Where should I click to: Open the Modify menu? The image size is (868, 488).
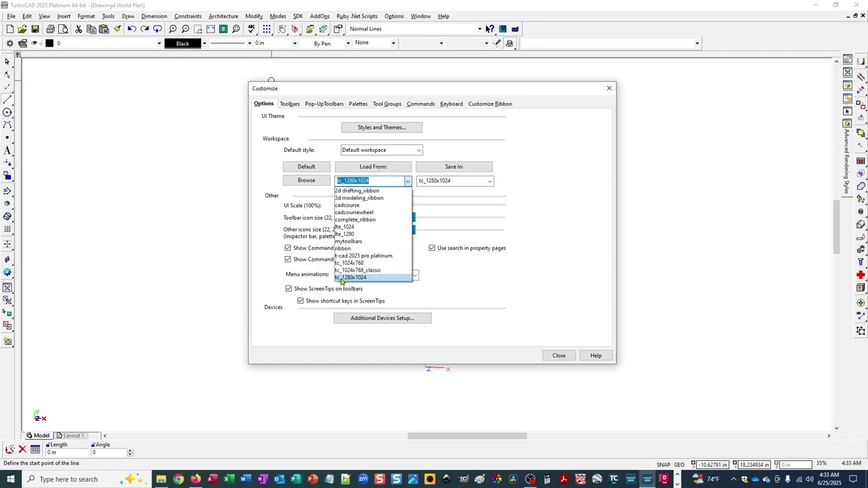click(x=254, y=16)
